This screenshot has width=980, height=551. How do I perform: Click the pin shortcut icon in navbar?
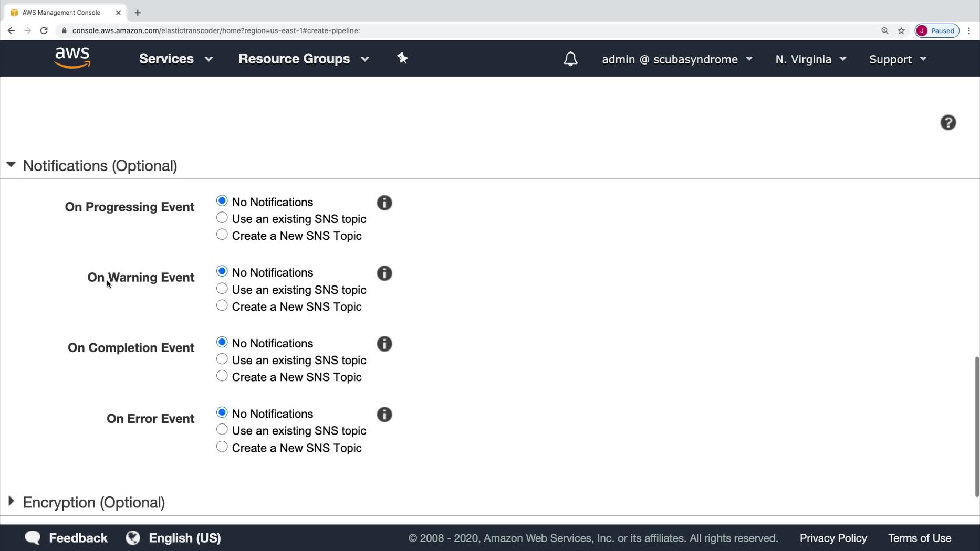[402, 58]
